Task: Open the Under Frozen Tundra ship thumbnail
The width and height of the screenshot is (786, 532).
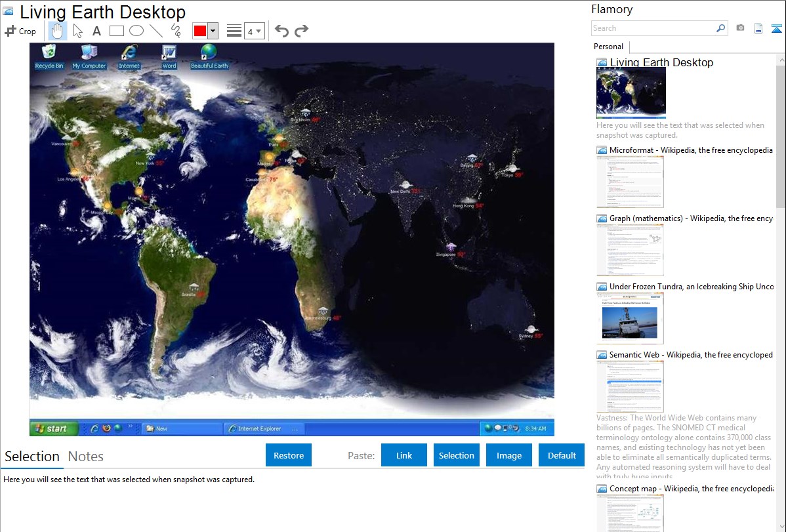Action: tap(630, 319)
